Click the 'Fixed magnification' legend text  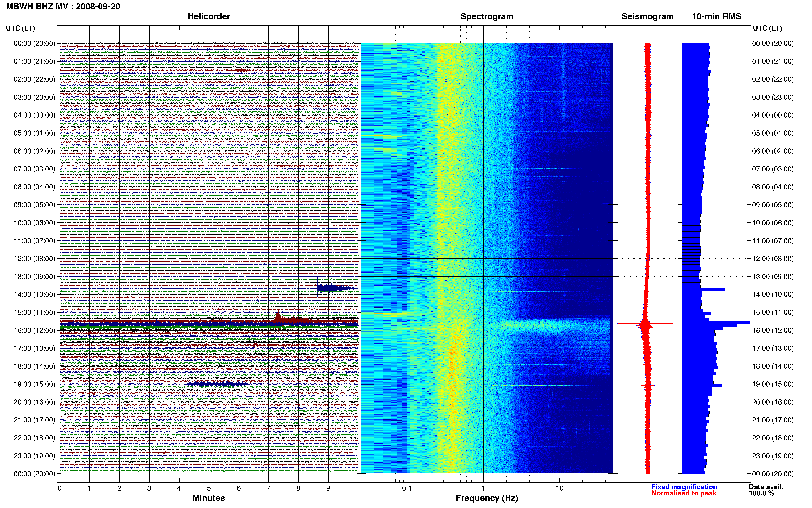pos(684,487)
